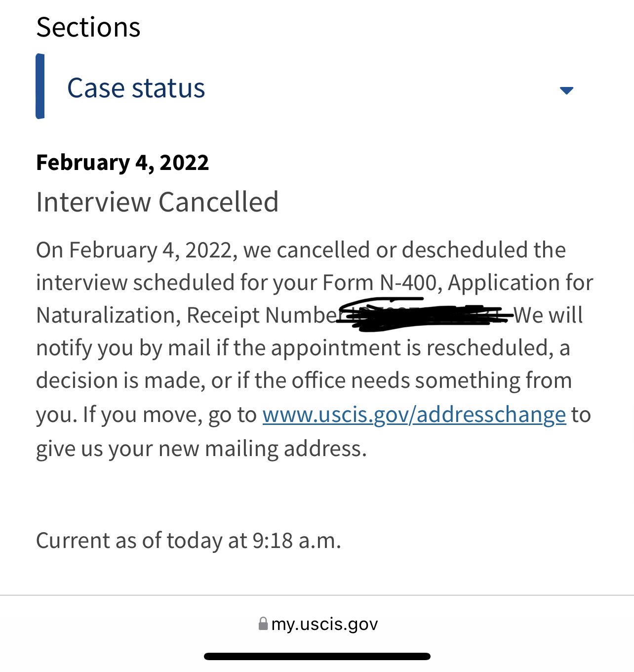
Task: Open the www.uscis.gov/addresschange link
Action: coord(414,415)
